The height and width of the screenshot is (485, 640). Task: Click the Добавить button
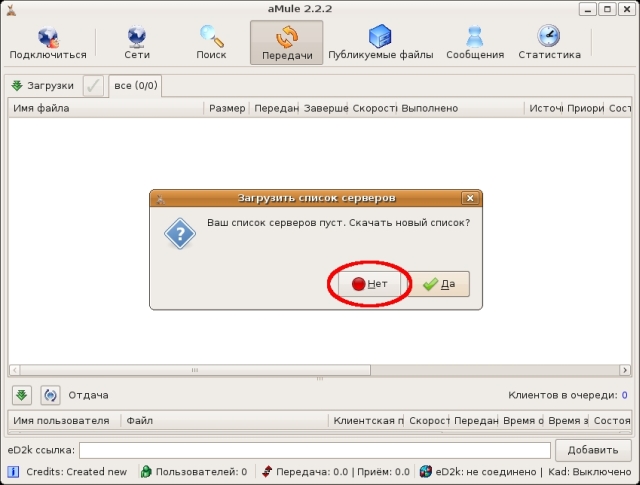(593, 450)
